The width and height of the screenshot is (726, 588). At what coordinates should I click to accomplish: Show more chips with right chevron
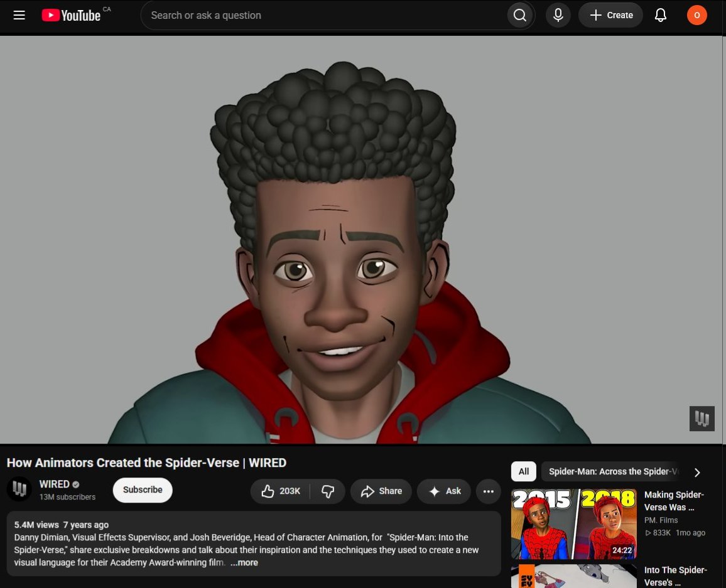(x=697, y=473)
